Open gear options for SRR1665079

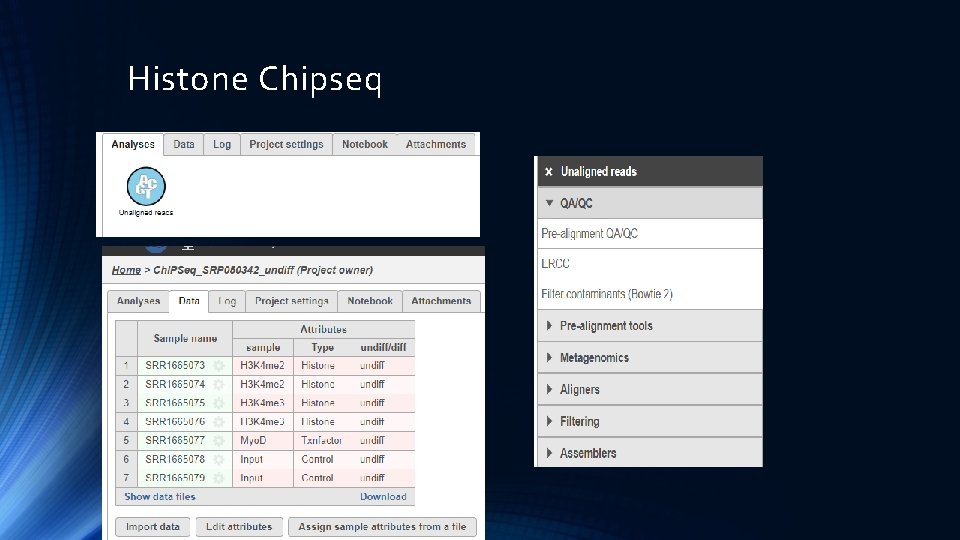point(219,478)
